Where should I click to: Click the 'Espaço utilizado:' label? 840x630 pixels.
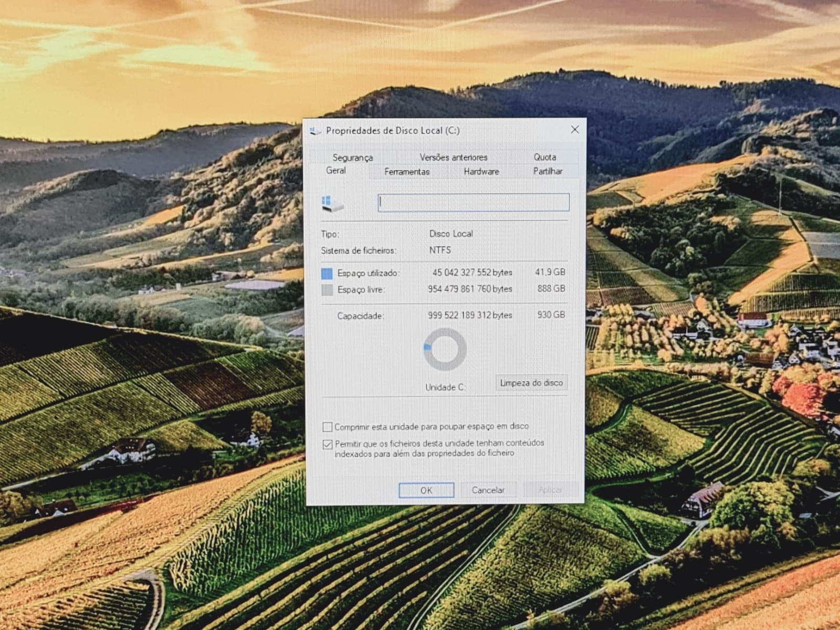pyautogui.click(x=369, y=273)
